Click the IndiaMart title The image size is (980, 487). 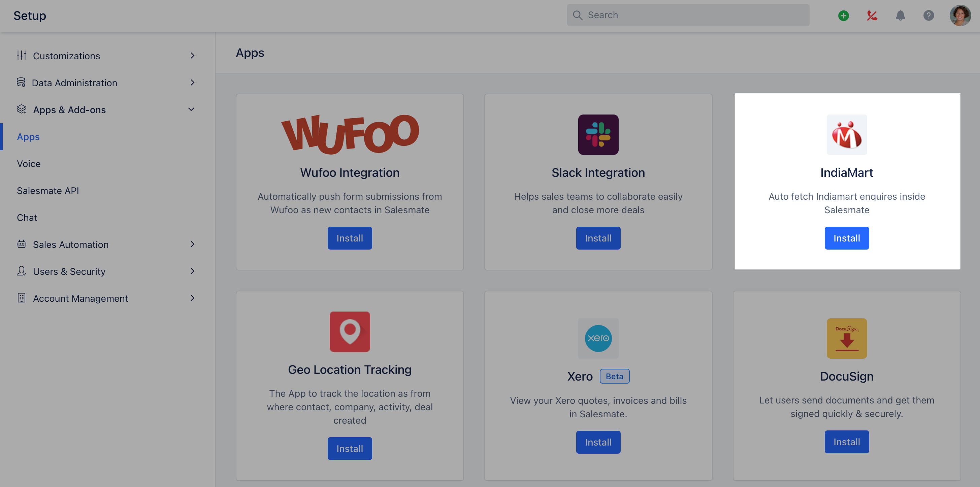(847, 173)
